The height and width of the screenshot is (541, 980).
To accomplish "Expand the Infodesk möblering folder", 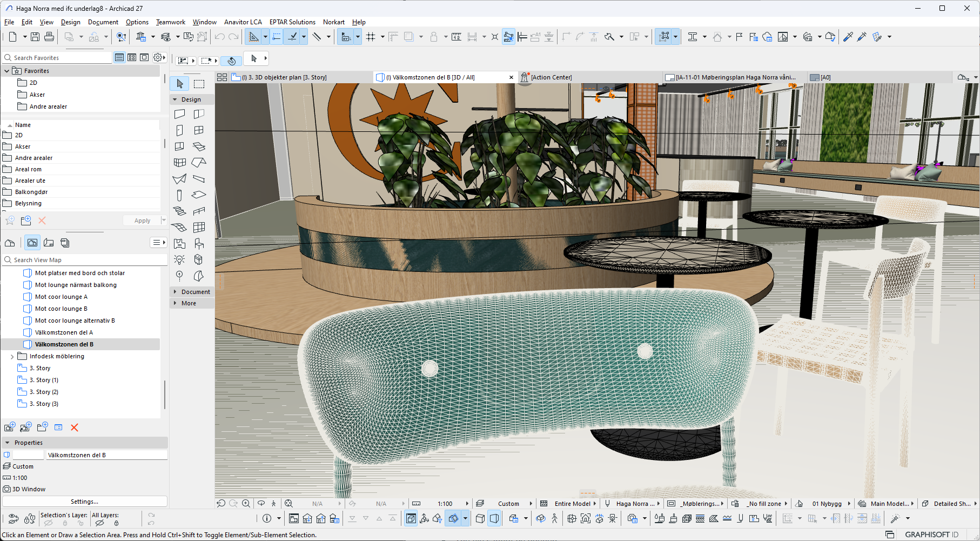I will coord(12,357).
